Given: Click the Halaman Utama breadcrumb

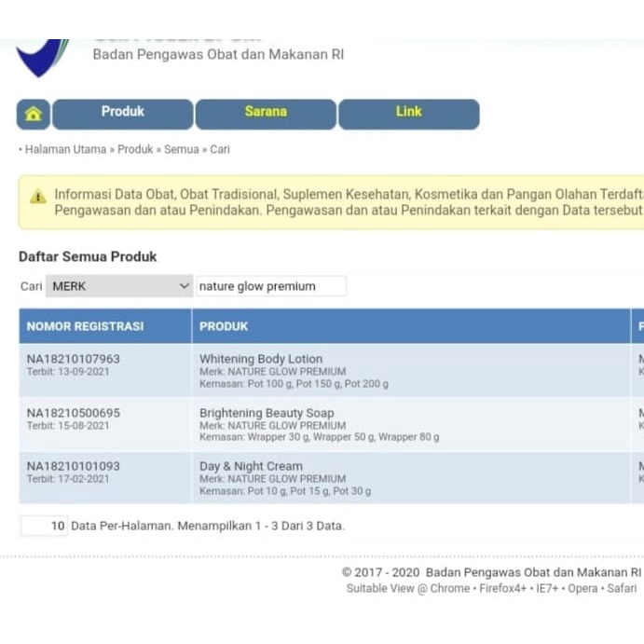Looking at the screenshot, I should pyautogui.click(x=66, y=149).
